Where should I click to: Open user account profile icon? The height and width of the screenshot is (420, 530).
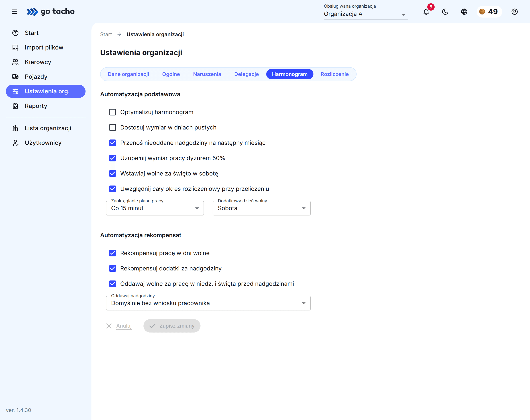pyautogui.click(x=515, y=12)
